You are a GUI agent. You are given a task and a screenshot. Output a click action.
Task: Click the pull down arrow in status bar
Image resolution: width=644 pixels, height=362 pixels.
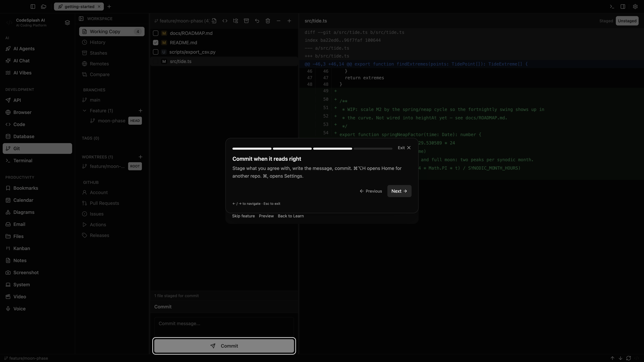(x=621, y=358)
